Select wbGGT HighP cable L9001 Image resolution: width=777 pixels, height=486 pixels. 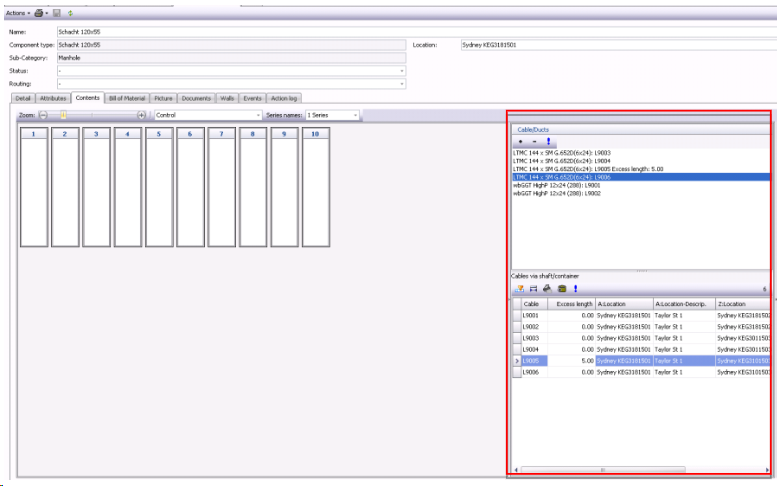[x=556, y=185]
